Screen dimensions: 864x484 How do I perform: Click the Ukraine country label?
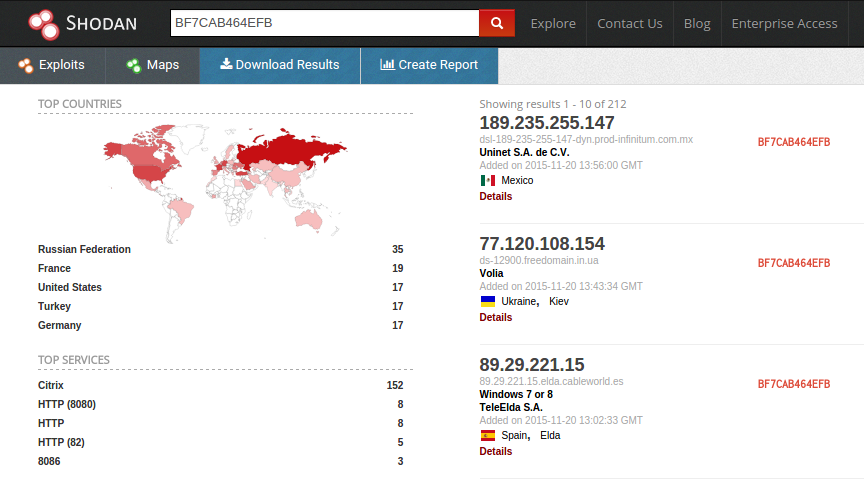coord(519,302)
